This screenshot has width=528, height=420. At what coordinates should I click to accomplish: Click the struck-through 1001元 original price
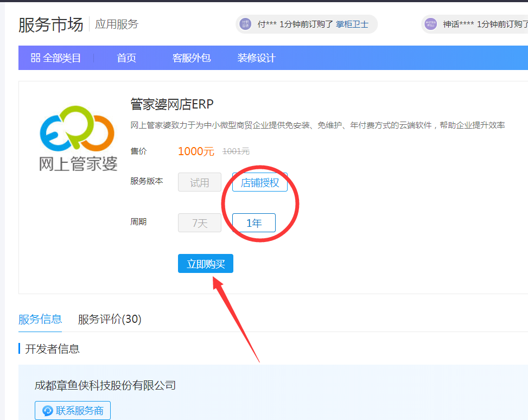(x=236, y=151)
